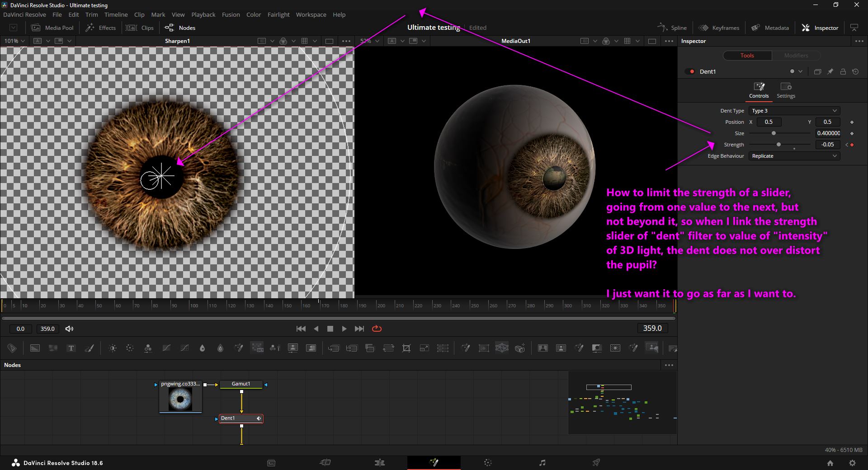Play reverse button

(x=316, y=329)
